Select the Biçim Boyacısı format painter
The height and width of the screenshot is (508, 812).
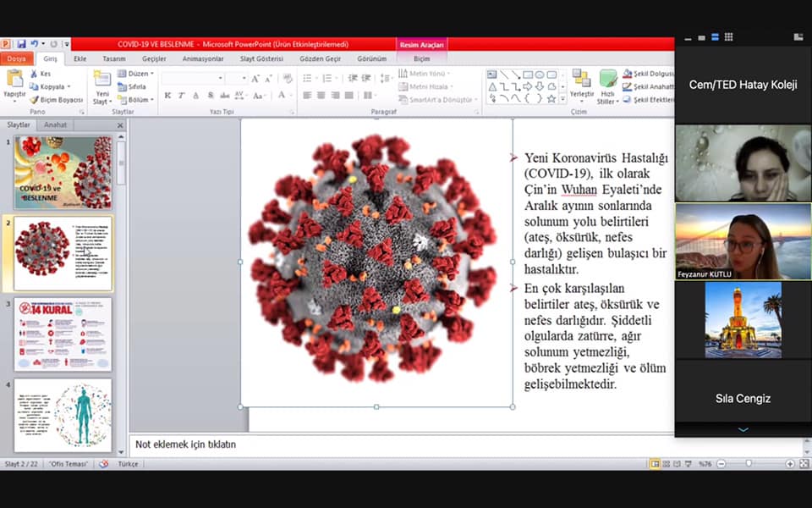tap(35, 99)
